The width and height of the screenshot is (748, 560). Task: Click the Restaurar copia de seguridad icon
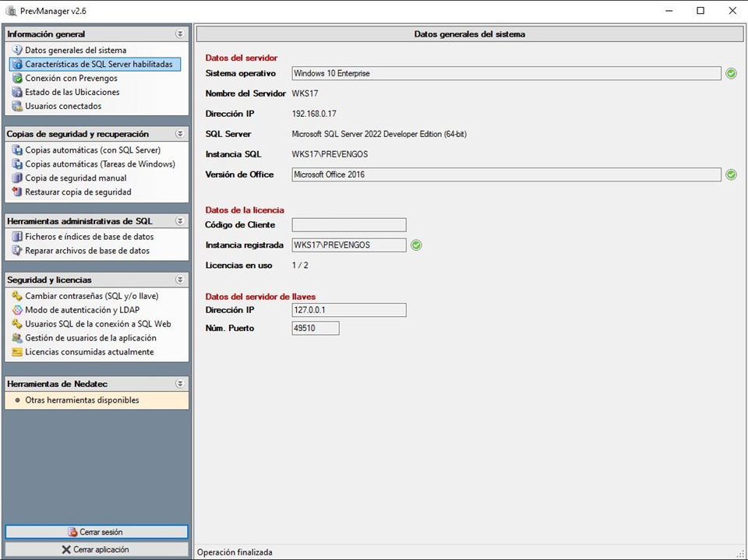[17, 192]
